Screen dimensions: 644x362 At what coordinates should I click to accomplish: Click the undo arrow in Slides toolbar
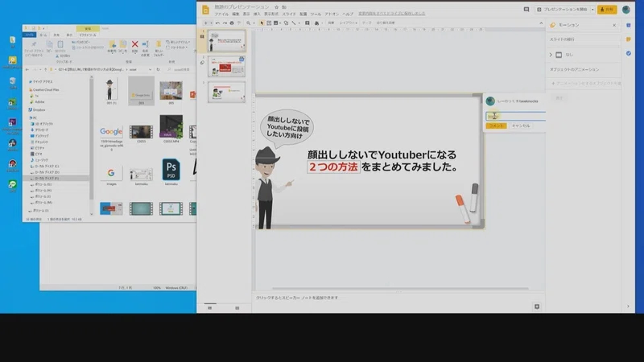tap(217, 23)
